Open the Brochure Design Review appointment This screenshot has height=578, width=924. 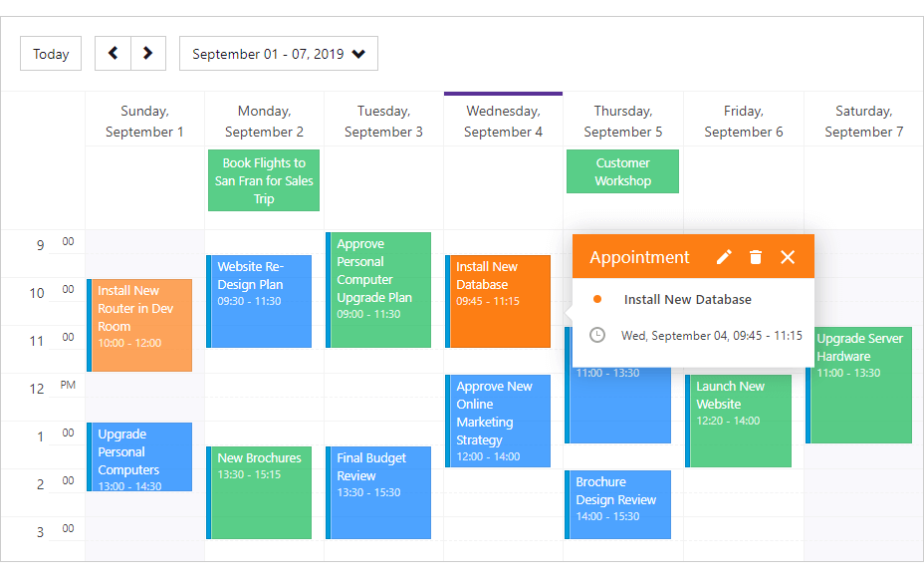coord(618,504)
